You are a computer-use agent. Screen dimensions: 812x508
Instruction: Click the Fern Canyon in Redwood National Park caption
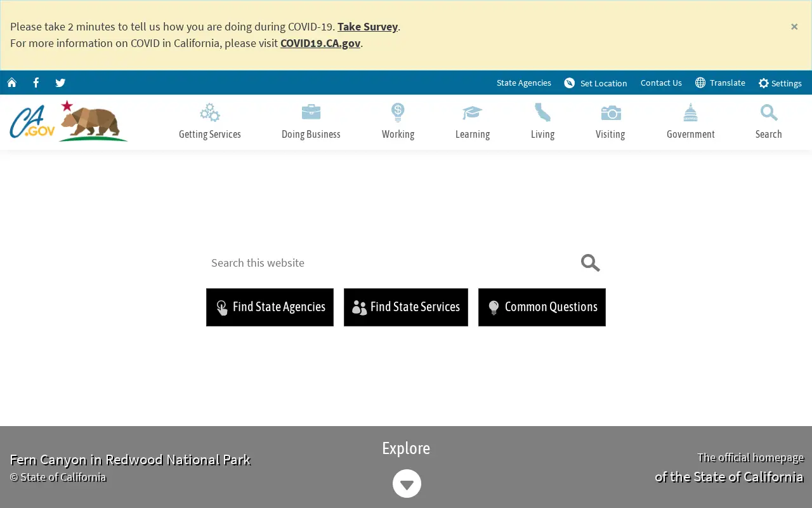[x=130, y=460]
